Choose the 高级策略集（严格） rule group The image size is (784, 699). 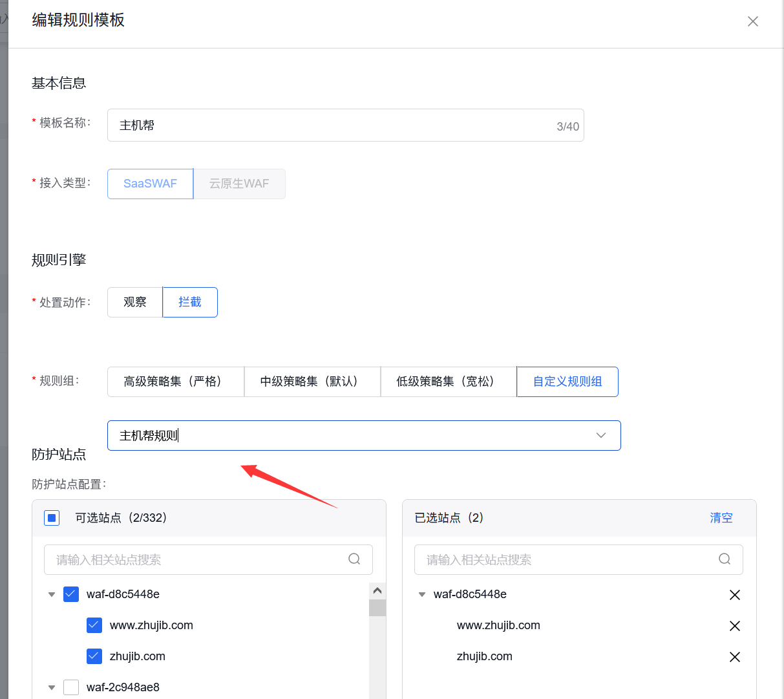pos(175,382)
